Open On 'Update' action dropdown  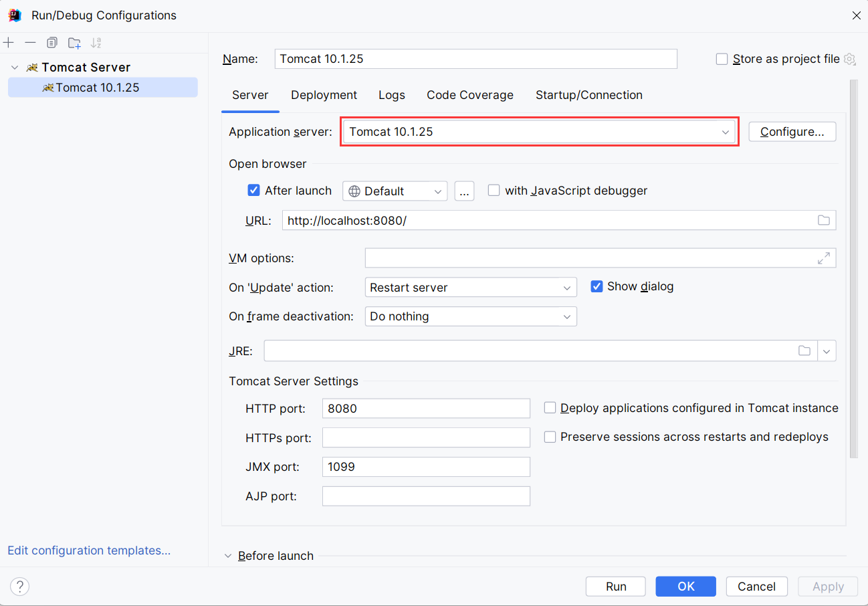click(x=471, y=288)
